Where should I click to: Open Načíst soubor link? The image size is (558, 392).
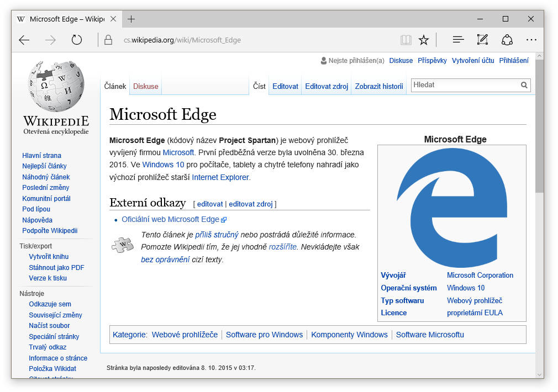pyautogui.click(x=49, y=326)
